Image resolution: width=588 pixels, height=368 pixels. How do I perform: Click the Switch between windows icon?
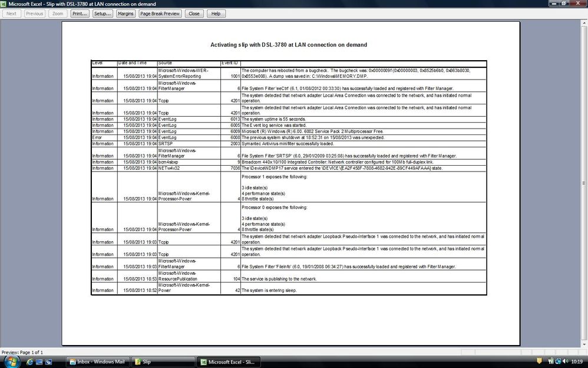pyautogui.click(x=48, y=362)
